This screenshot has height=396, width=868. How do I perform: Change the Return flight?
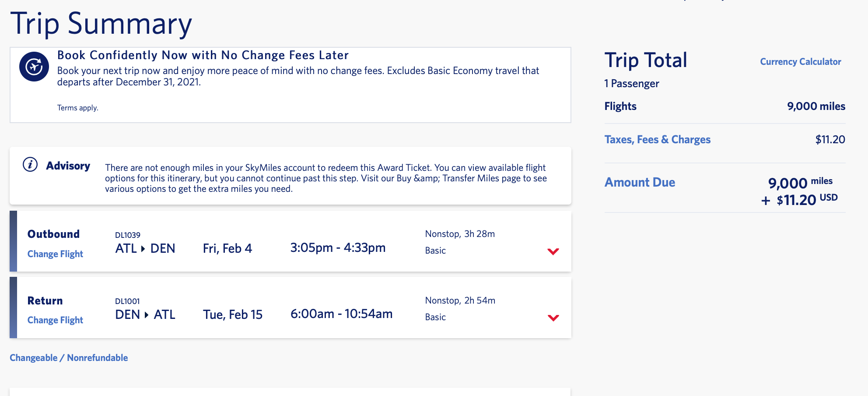pos(55,320)
